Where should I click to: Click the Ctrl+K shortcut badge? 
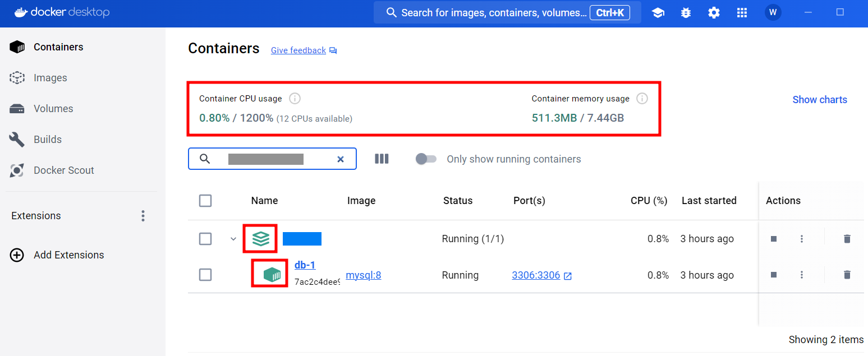610,12
